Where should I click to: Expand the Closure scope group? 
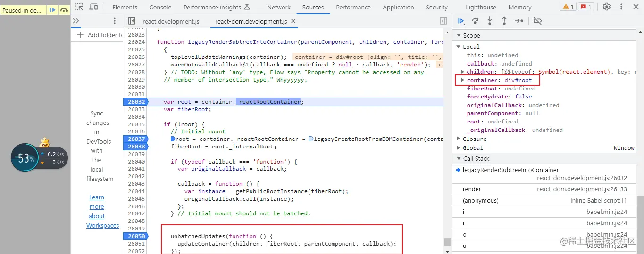pos(459,139)
